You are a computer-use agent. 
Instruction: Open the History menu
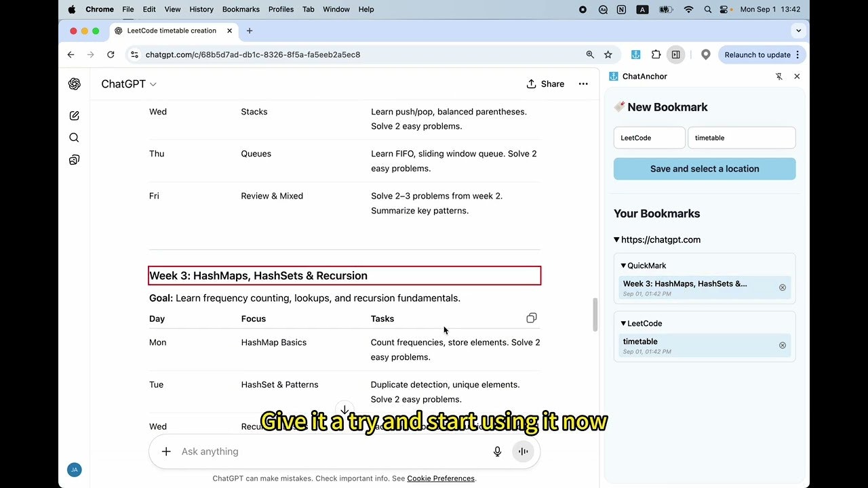(x=201, y=9)
